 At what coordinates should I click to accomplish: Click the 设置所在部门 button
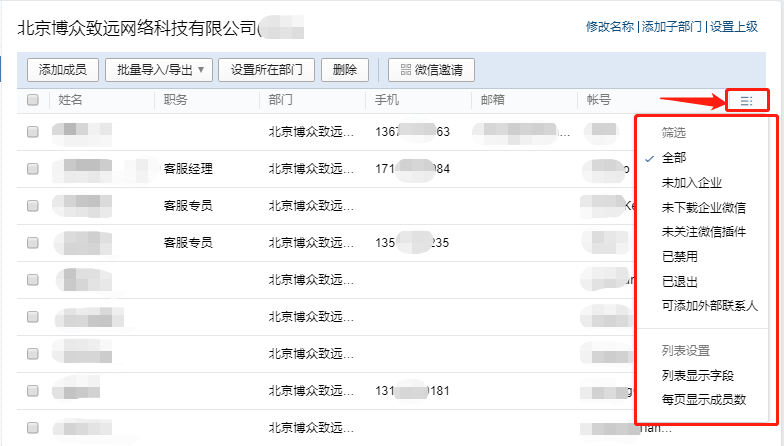click(266, 70)
